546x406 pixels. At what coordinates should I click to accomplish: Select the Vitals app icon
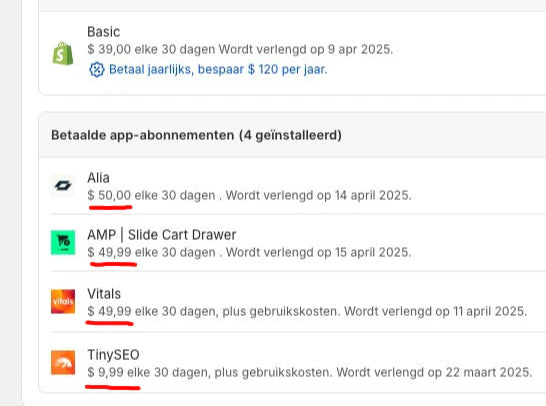[x=63, y=301]
